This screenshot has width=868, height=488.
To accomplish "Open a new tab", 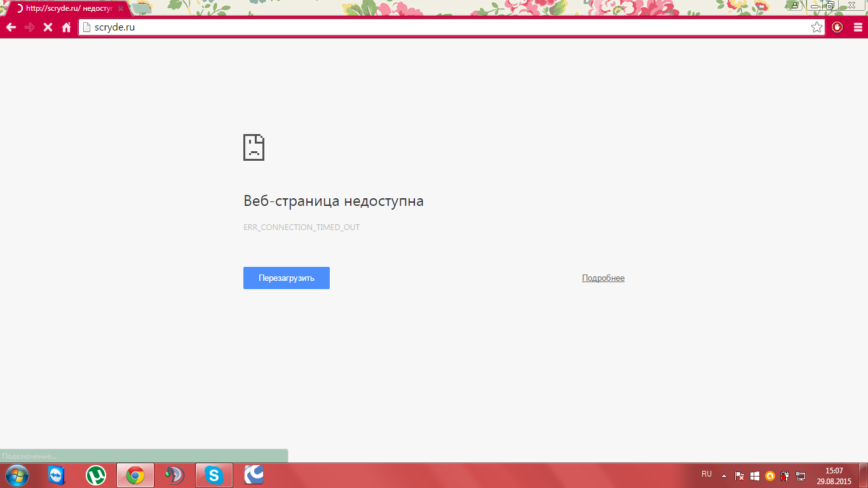I will (142, 9).
